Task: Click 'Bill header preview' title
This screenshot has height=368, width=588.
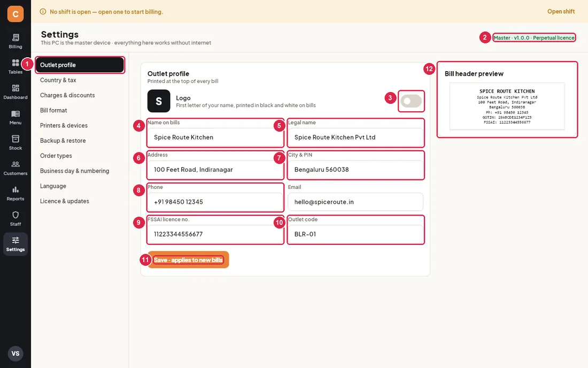Action: (474, 73)
